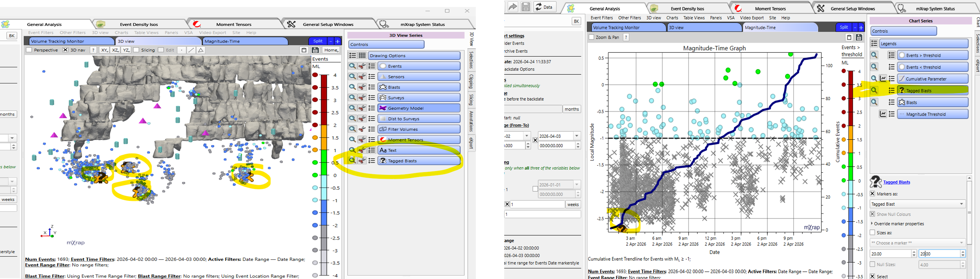Open the Home view dropdown

331,50
